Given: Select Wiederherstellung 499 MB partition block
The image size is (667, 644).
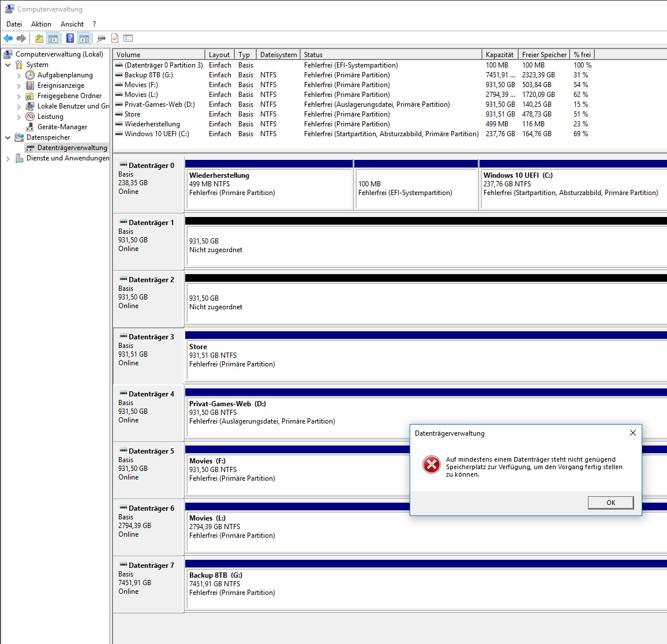Looking at the screenshot, I should pyautogui.click(x=269, y=185).
